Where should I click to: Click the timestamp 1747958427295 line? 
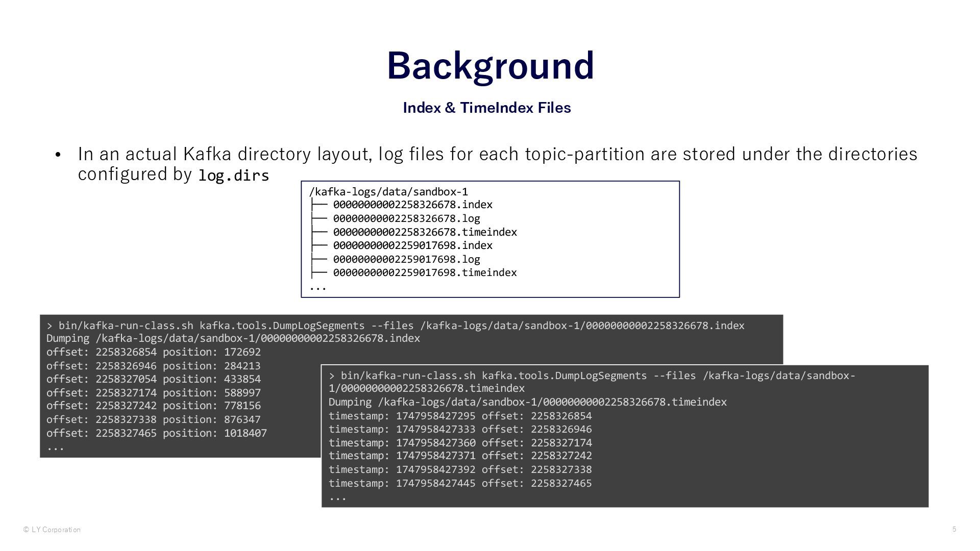point(460,416)
